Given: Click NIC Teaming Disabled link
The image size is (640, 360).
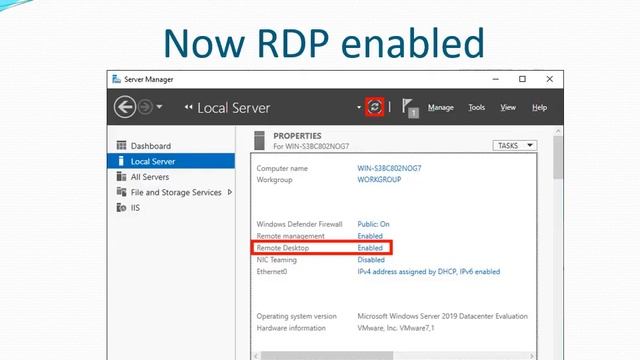Looking at the screenshot, I should (371, 260).
